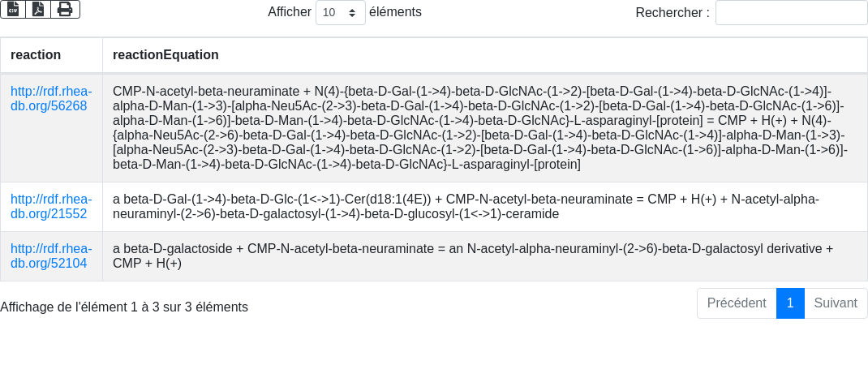The width and height of the screenshot is (868, 365).
Task: Go to the Suivant page
Action: click(x=836, y=303)
